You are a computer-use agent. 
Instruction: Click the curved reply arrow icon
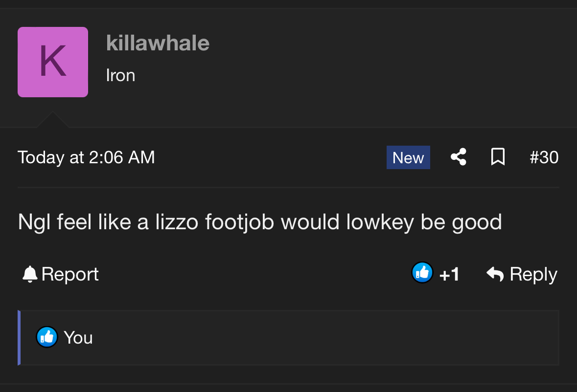coord(495,274)
